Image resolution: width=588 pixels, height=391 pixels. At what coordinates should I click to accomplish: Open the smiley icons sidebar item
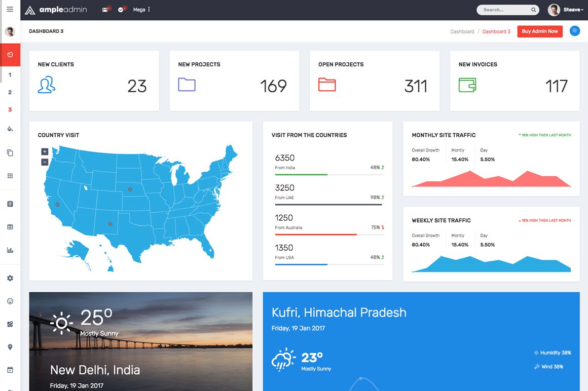10,301
